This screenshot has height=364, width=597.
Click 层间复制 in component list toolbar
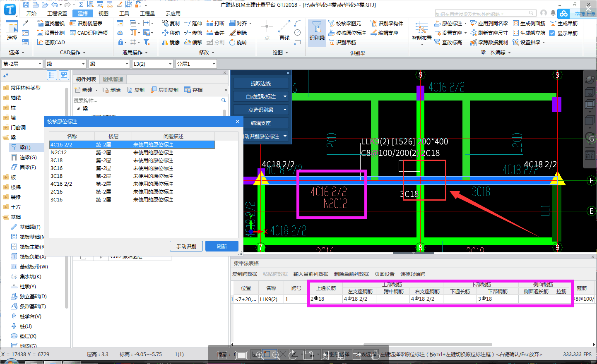(164, 90)
